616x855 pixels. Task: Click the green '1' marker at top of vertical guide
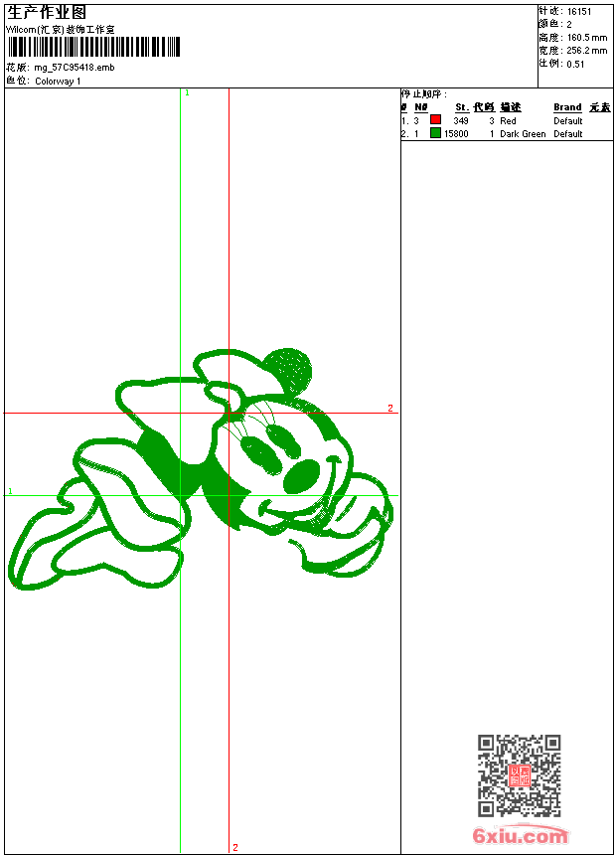(187, 93)
